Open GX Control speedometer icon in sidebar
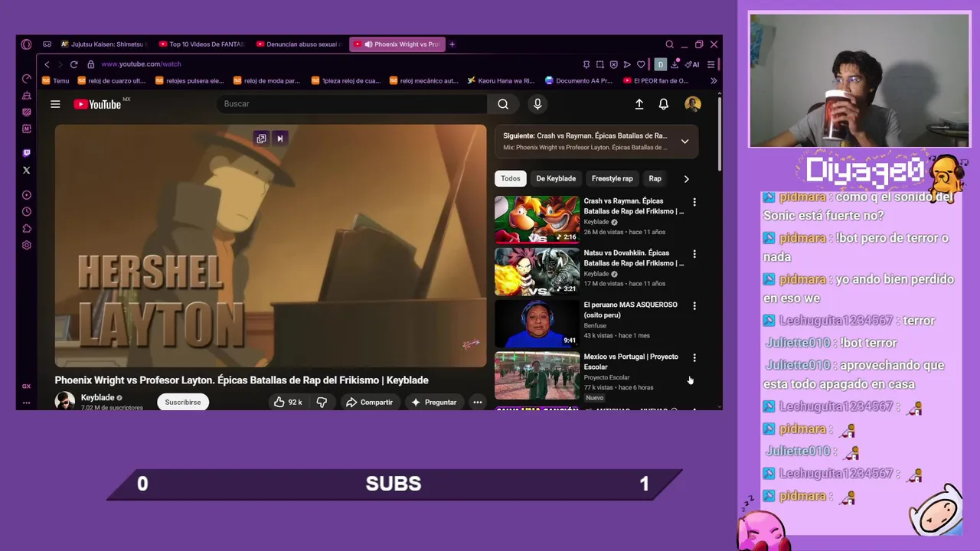 [x=26, y=78]
